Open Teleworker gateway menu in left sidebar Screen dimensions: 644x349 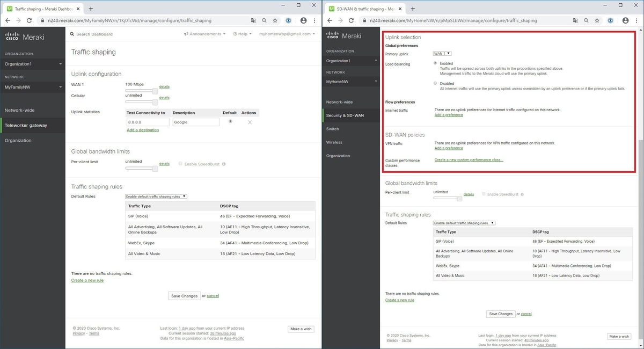33,125
